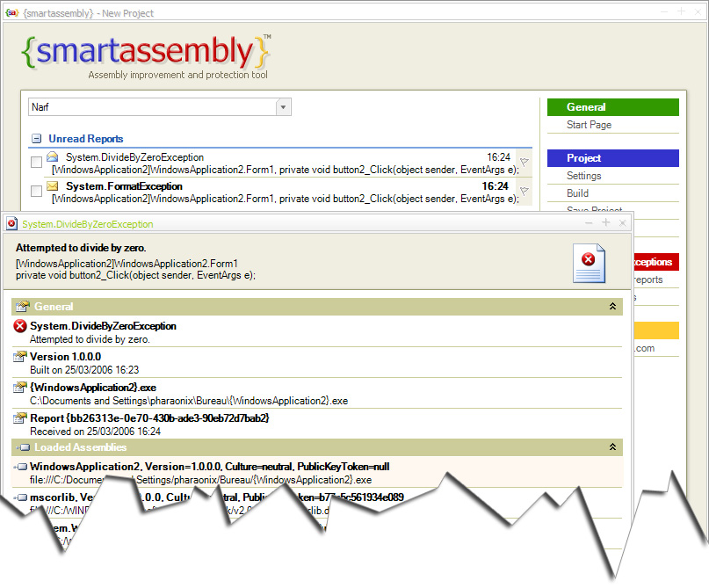Go to Start Page in sidebar
This screenshot has height=588, width=709.
589,125
